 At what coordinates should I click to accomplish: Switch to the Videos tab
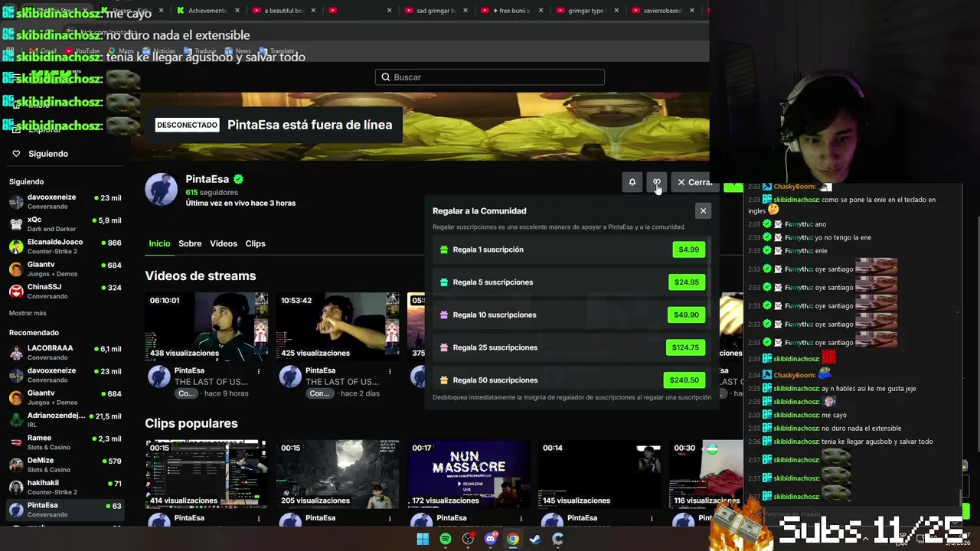point(224,243)
